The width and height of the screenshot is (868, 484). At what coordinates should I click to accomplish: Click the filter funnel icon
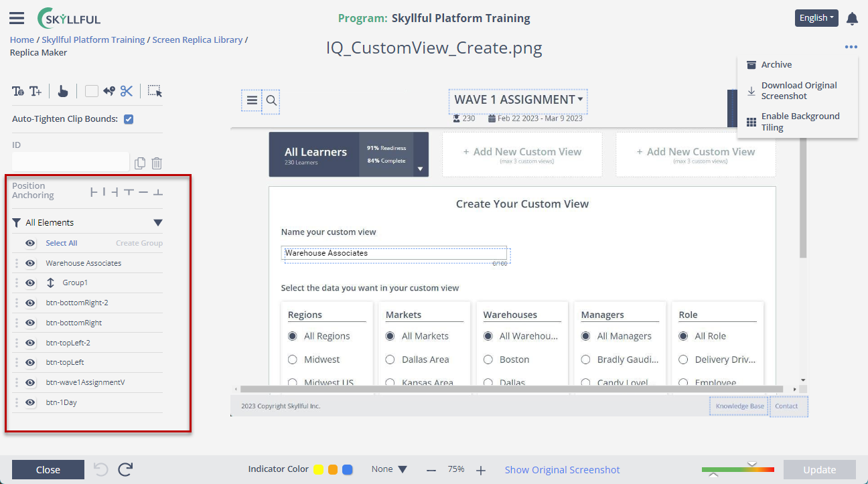17,223
